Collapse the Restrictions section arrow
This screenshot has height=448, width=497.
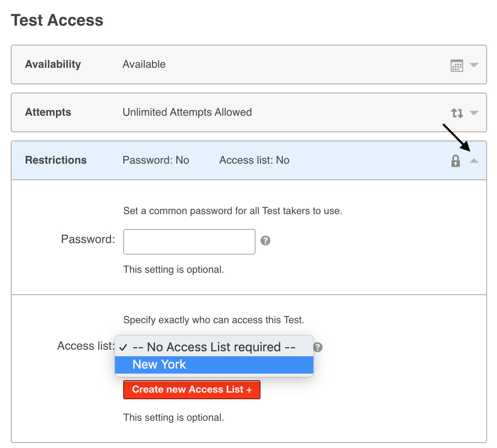click(x=474, y=161)
